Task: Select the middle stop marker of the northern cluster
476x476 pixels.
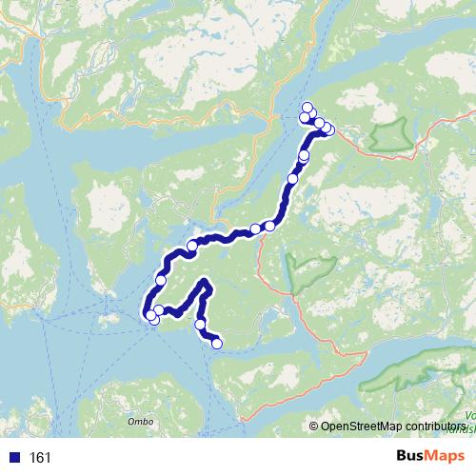Action: pyautogui.click(x=320, y=123)
